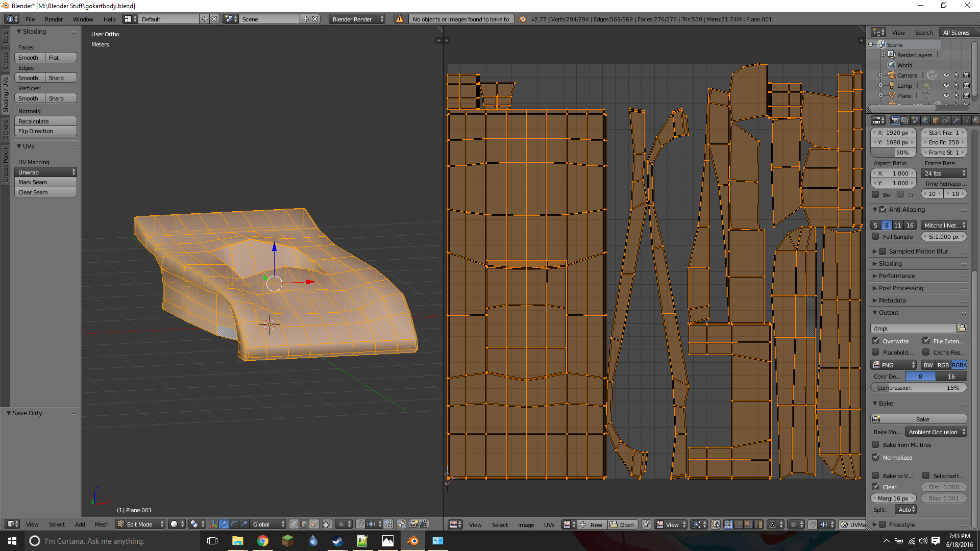This screenshot has height=551, width=980.
Task: Open outliner editor type icon
Action: [x=878, y=32]
